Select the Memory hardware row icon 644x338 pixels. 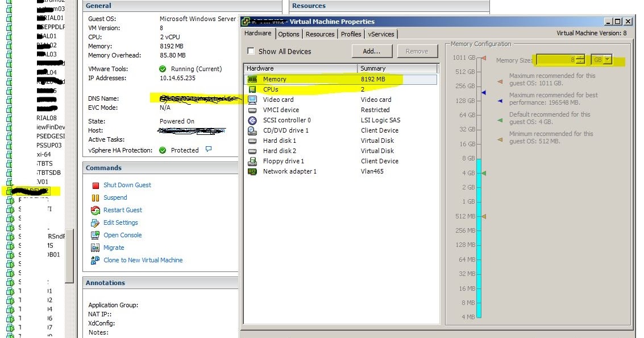[252, 79]
